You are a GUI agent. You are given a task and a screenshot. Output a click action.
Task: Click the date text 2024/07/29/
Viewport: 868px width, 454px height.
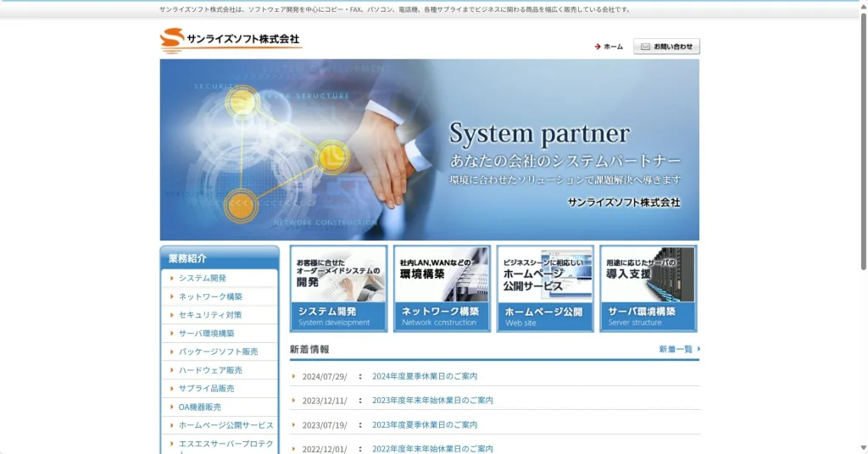click(x=325, y=377)
